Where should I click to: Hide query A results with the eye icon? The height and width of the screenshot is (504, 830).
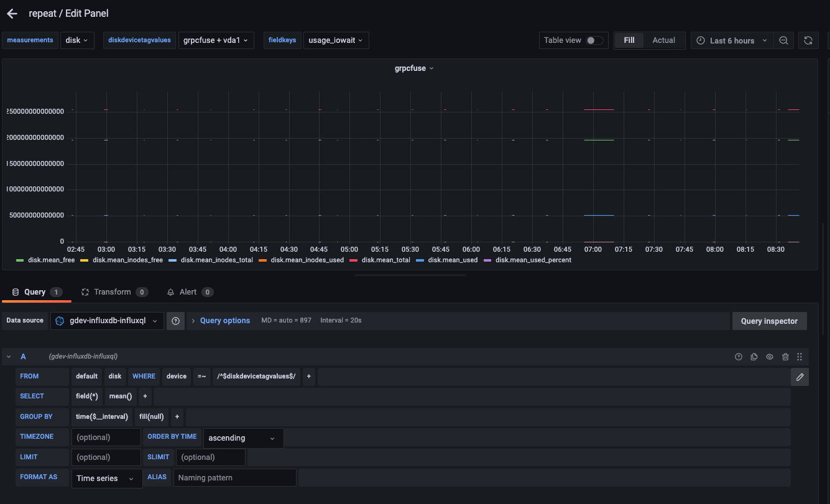770,357
